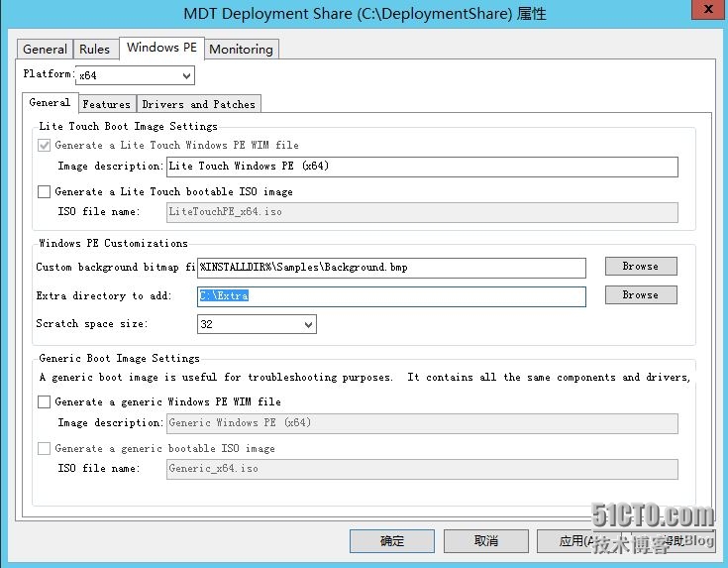728x568 pixels.
Task: Cancel with the 取消 button
Action: tap(486, 541)
